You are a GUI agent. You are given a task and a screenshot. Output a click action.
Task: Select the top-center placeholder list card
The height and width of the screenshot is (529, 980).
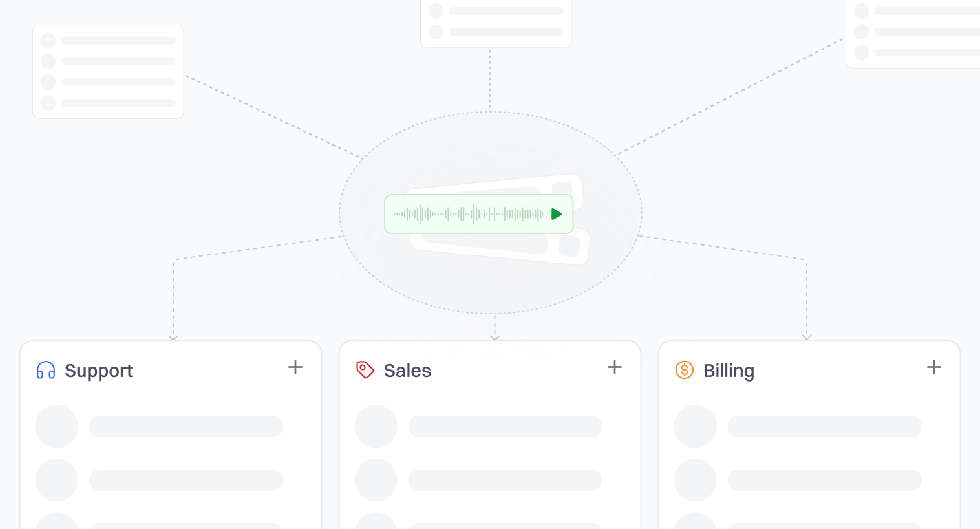coord(496,23)
